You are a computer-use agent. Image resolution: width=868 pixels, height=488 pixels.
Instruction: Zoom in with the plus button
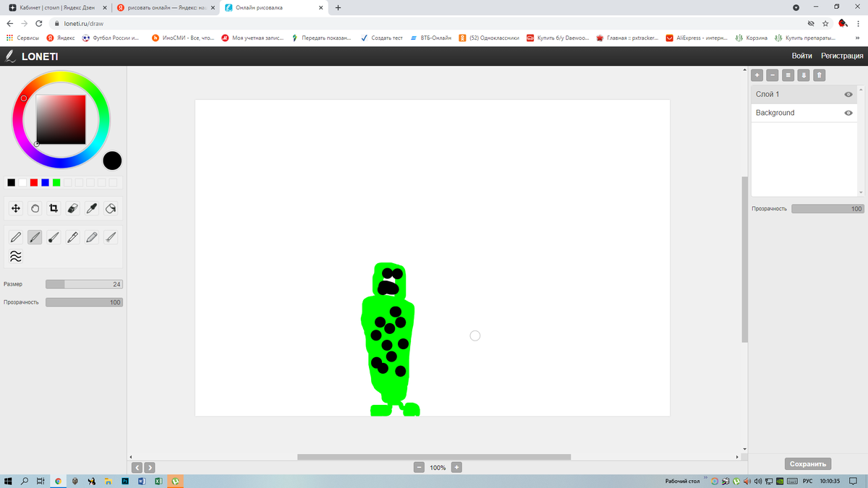point(456,467)
